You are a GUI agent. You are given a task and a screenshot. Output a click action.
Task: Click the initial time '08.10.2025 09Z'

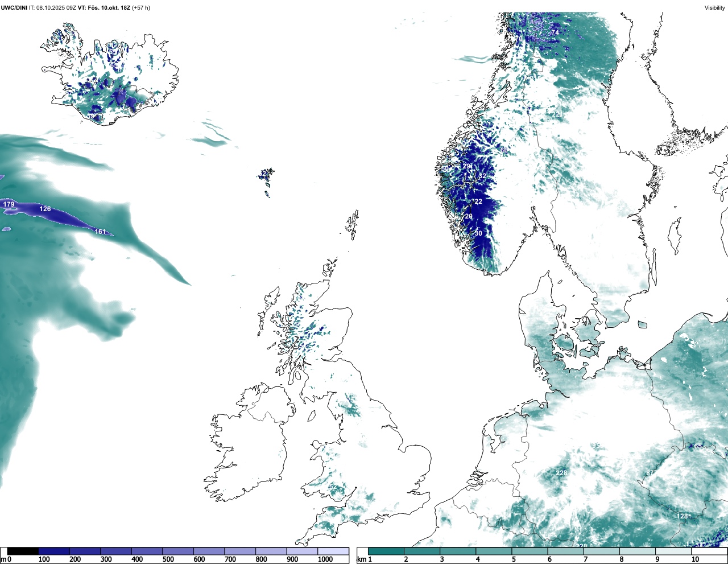click(56, 8)
